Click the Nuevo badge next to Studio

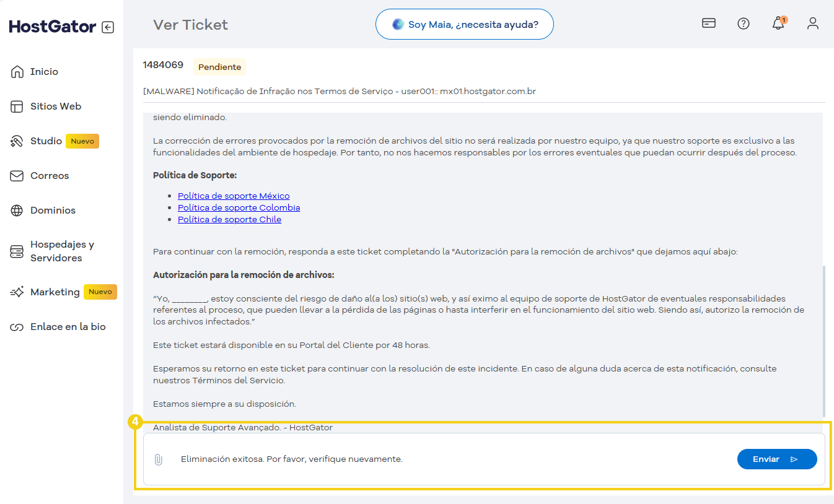82,141
